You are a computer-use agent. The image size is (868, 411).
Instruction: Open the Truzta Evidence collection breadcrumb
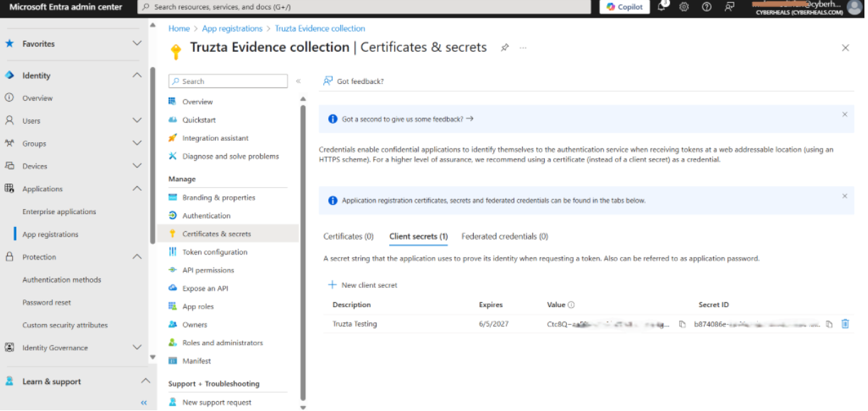pyautogui.click(x=320, y=28)
